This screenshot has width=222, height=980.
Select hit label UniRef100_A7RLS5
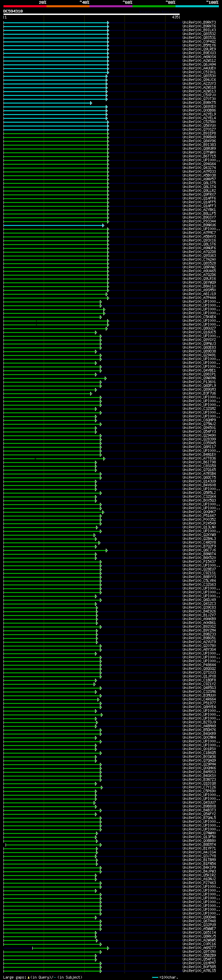(199, 971)
